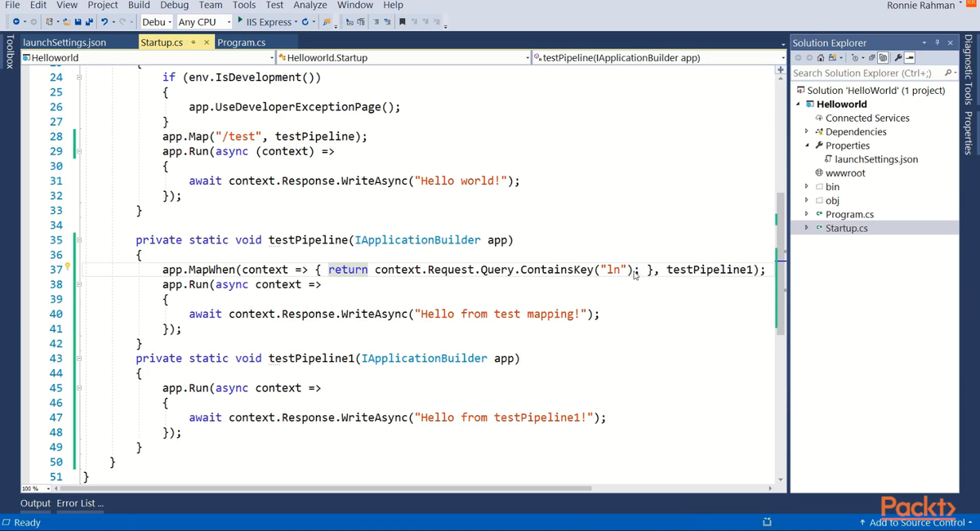Viewport: 980px width, 531px height.
Task: Open the Debug configuration dropdown
Action: [x=156, y=22]
